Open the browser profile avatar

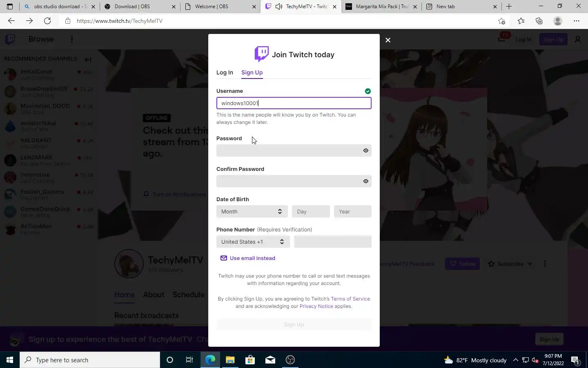tap(558, 21)
